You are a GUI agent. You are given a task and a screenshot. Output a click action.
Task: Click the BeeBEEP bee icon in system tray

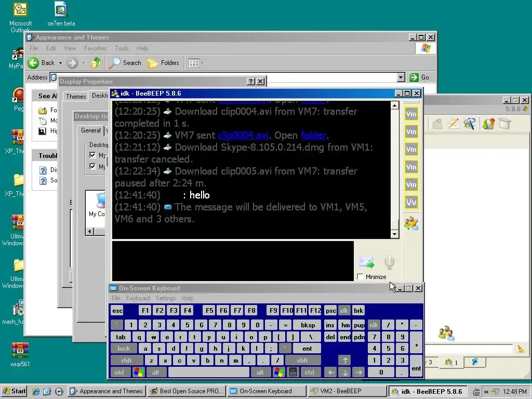[x=496, y=391]
